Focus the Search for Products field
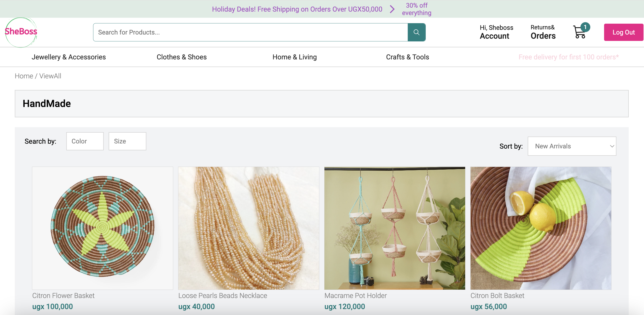 [250, 32]
